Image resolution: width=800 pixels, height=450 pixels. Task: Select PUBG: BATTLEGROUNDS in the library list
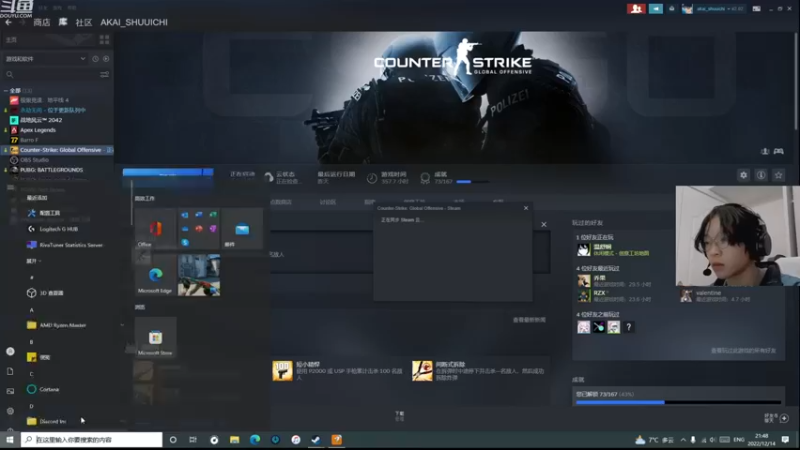51,170
